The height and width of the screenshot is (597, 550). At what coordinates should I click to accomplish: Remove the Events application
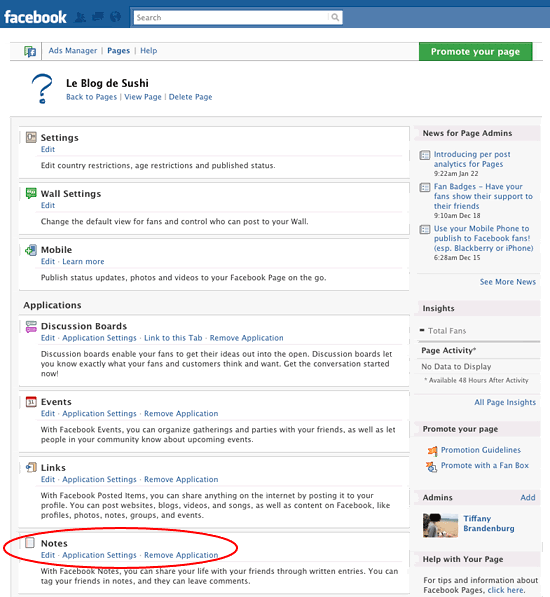point(181,413)
